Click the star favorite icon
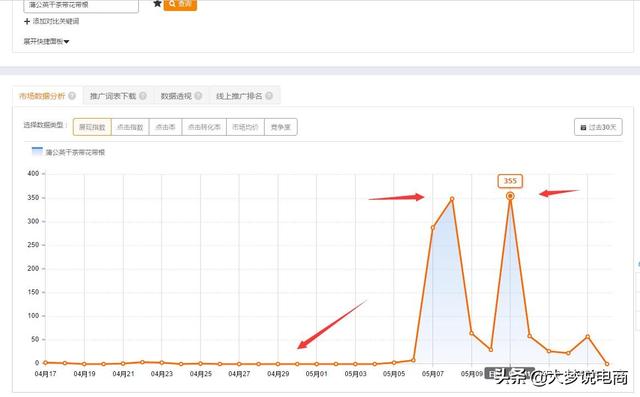 pyautogui.click(x=157, y=4)
